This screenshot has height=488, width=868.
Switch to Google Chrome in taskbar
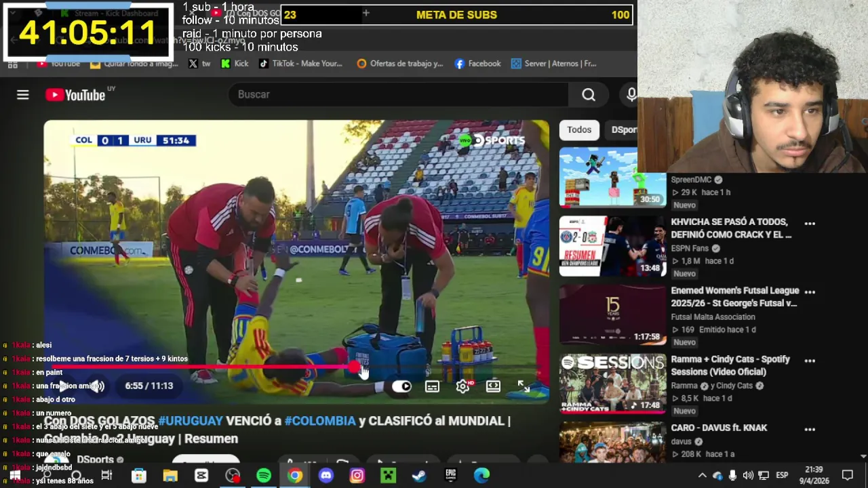(x=295, y=476)
